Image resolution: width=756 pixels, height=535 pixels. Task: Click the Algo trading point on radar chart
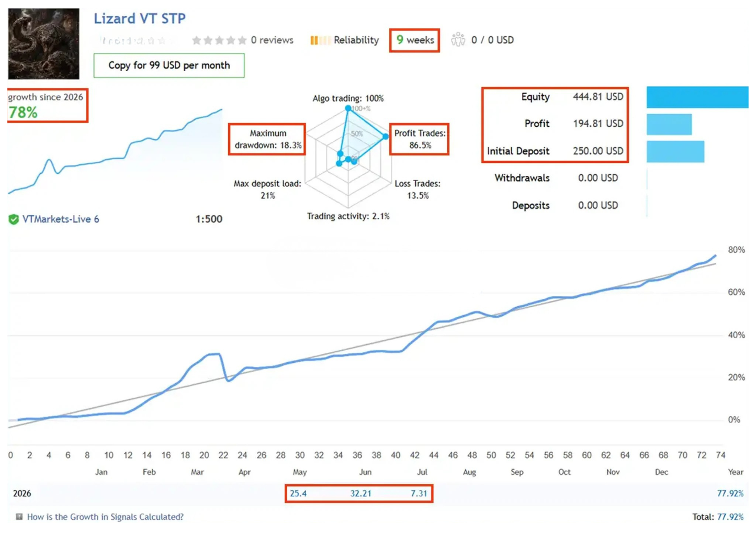tap(348, 108)
